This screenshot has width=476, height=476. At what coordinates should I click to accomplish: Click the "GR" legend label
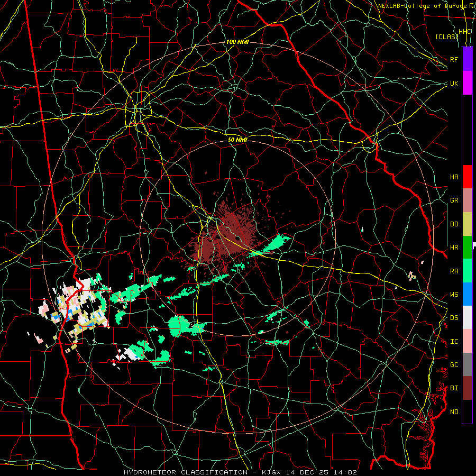point(454,200)
